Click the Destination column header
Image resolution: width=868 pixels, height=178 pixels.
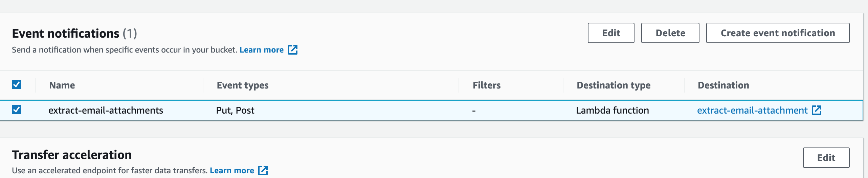pyautogui.click(x=724, y=85)
